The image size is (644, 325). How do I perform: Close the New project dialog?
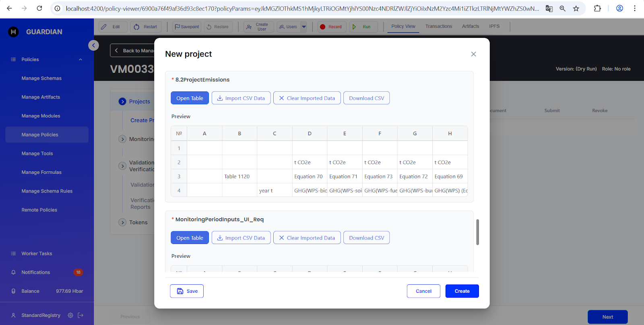[473, 54]
